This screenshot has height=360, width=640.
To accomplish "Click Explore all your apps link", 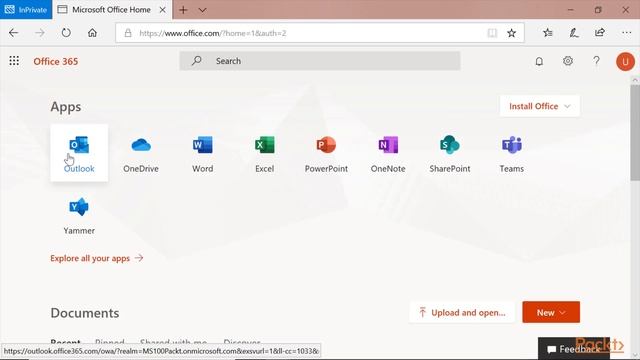I will pos(97,258).
